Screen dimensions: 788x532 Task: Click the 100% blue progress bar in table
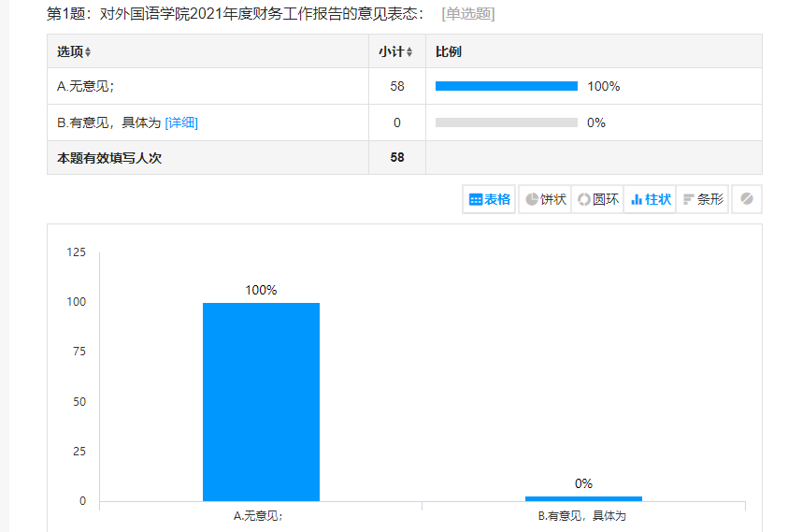click(506, 86)
